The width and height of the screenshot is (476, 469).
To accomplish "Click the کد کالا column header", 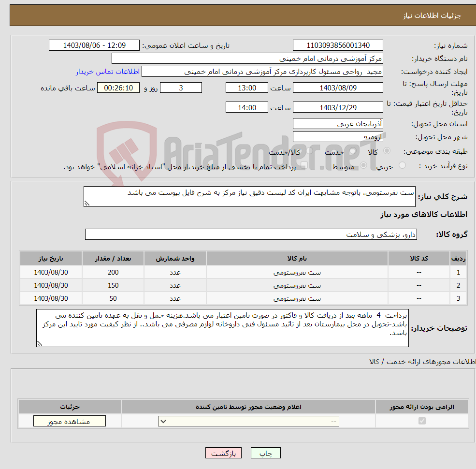I will coord(419,259).
